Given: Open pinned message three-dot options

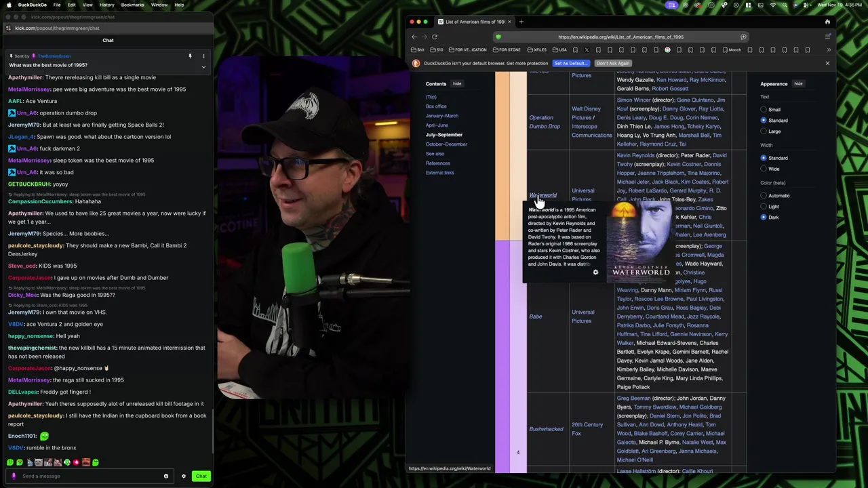Looking at the screenshot, I should 203,56.
